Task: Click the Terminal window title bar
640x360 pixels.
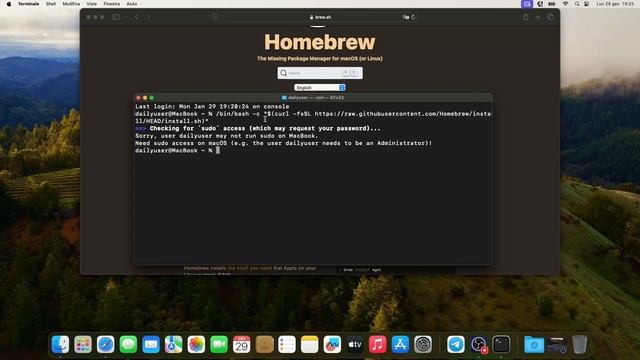Action: pyautogui.click(x=313, y=98)
